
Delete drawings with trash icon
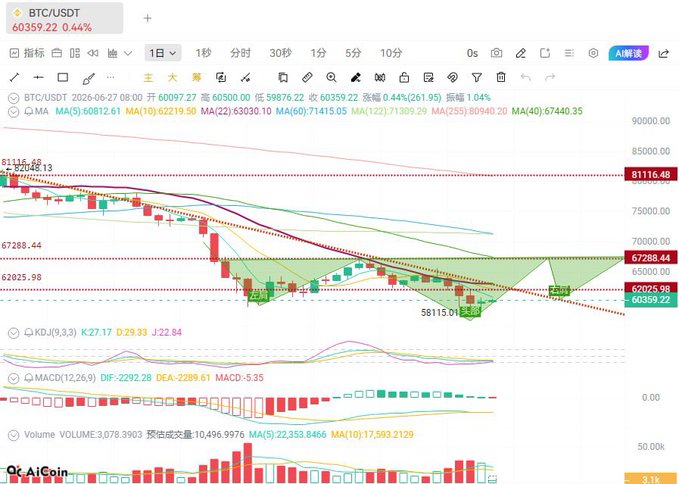tap(501, 77)
